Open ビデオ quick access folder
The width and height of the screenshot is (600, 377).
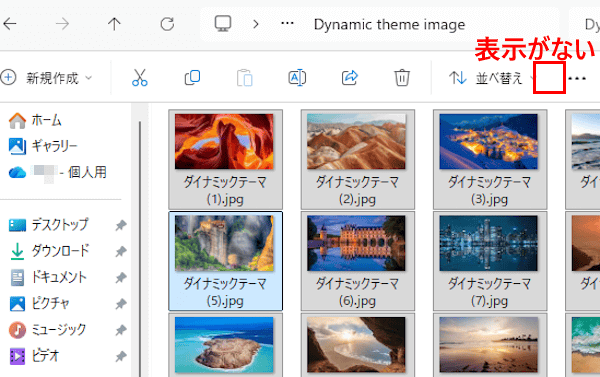click(34, 356)
